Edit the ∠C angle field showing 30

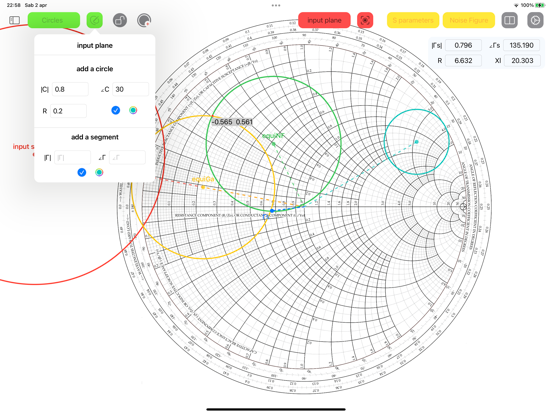pyautogui.click(x=131, y=89)
